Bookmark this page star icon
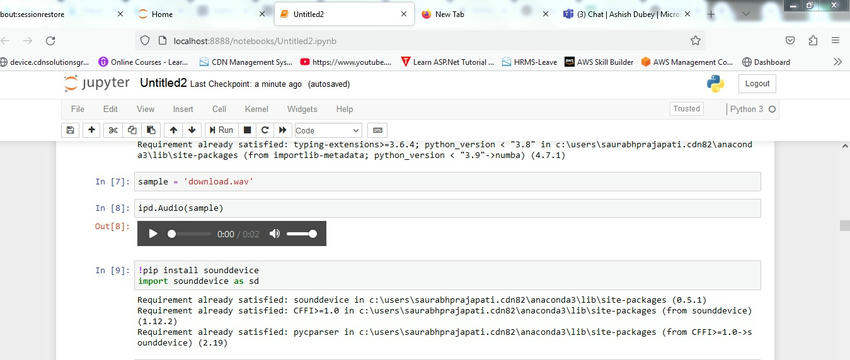850x360 pixels. click(696, 41)
